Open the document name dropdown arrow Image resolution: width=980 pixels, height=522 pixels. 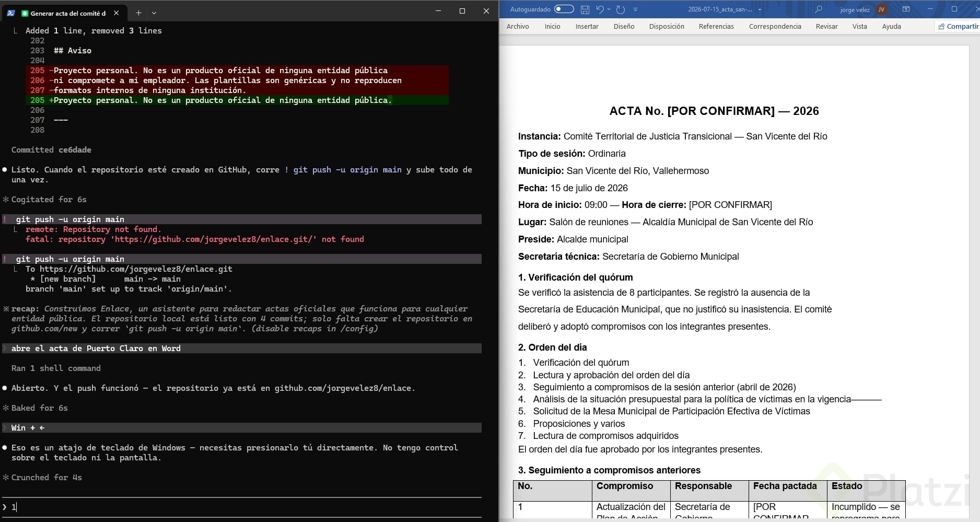(760, 9)
